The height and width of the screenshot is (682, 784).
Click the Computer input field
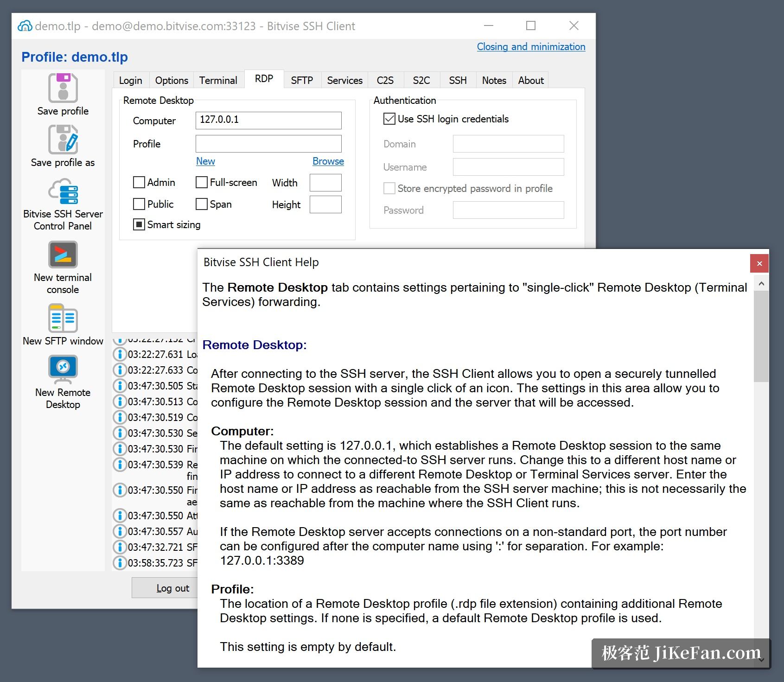click(x=268, y=120)
